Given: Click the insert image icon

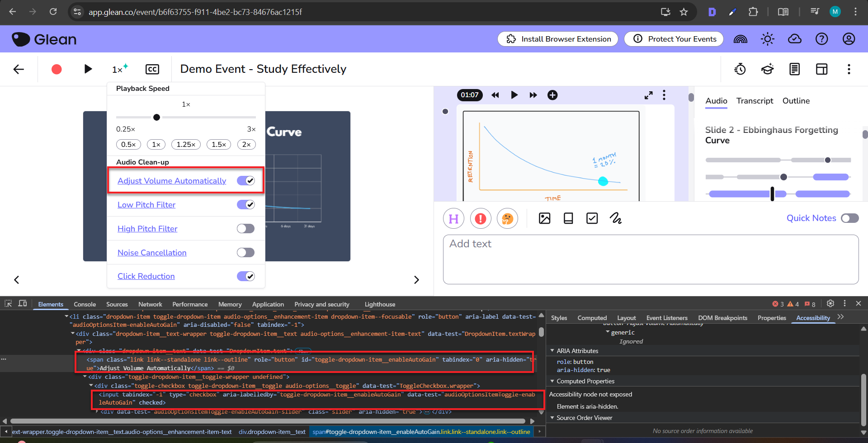Looking at the screenshot, I should coord(544,219).
